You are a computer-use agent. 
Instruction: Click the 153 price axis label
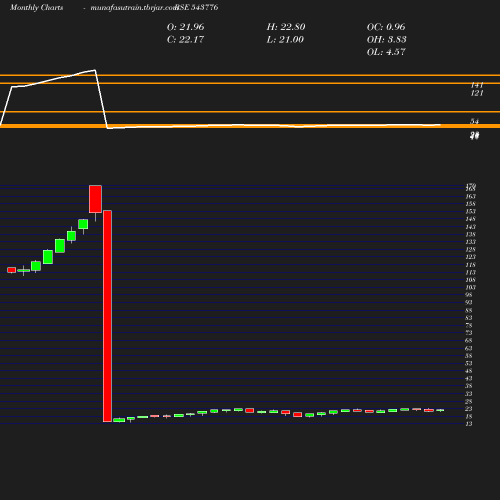(x=471, y=211)
